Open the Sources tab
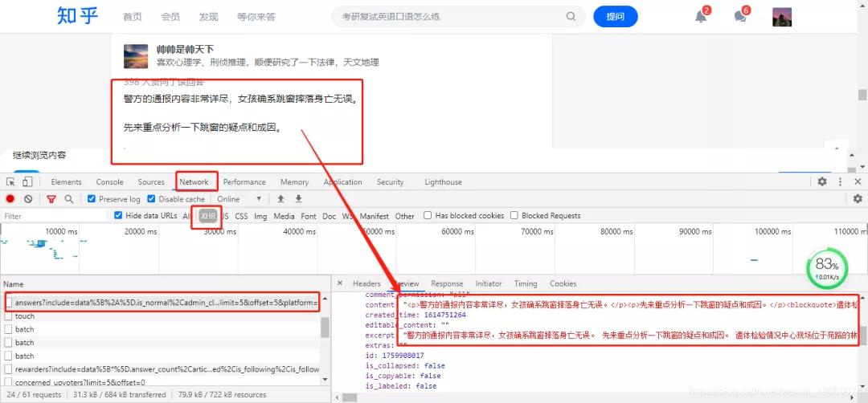The image size is (868, 403). click(x=151, y=182)
